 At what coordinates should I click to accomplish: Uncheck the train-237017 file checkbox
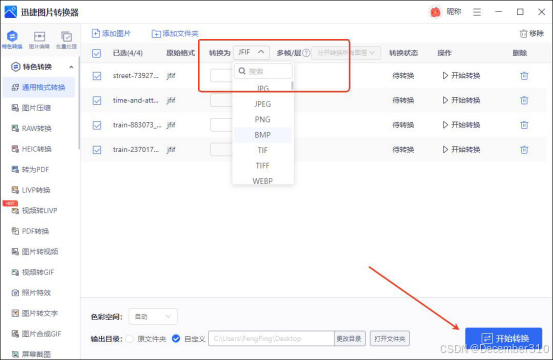pos(97,150)
